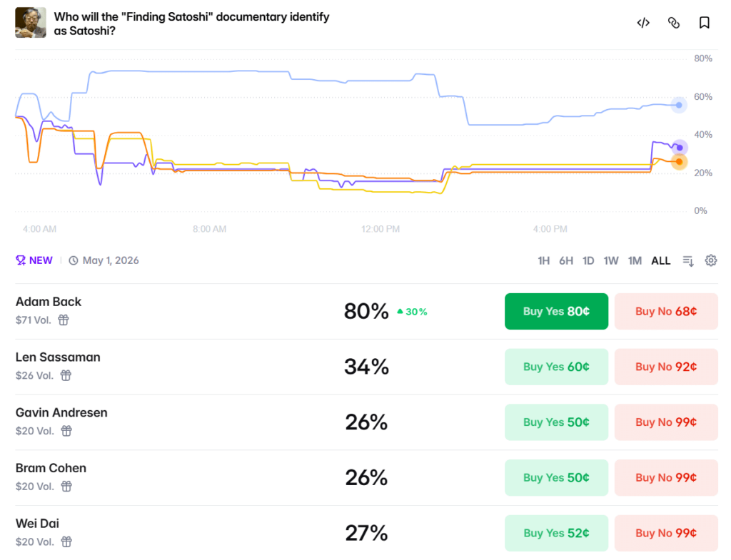Click gift icon under Len Sassaman
Image resolution: width=731 pixels, height=560 pixels.
tap(66, 375)
